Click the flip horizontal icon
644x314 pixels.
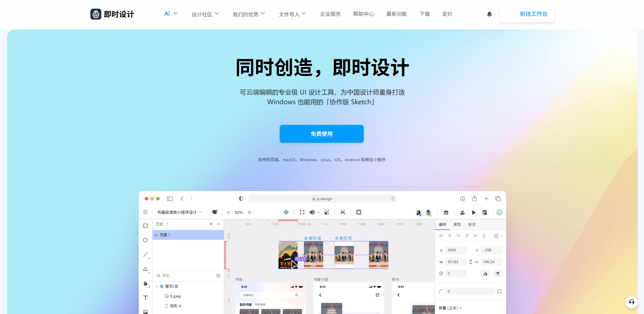(485, 274)
